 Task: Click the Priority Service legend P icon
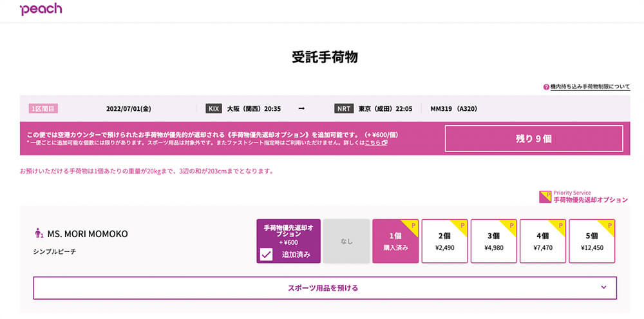pyautogui.click(x=545, y=197)
